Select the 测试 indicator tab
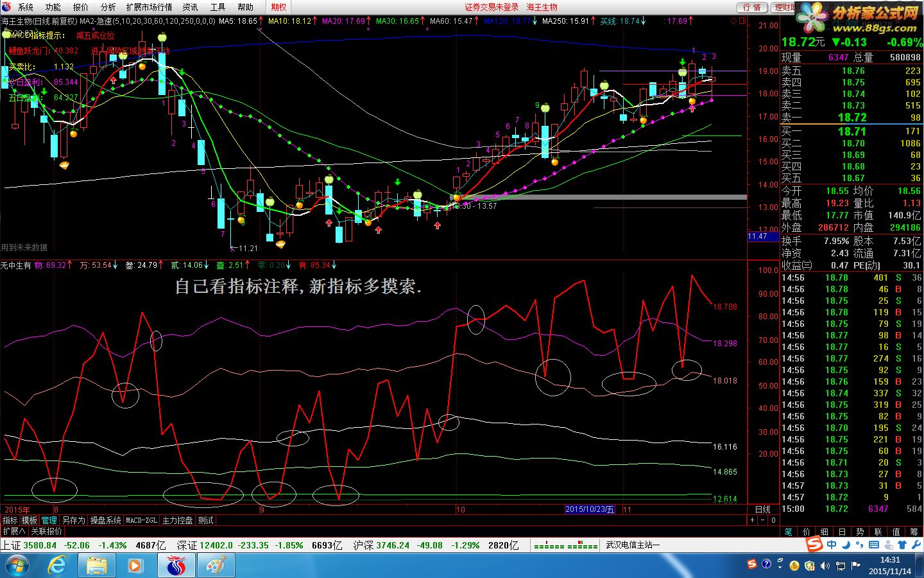 pos(205,520)
